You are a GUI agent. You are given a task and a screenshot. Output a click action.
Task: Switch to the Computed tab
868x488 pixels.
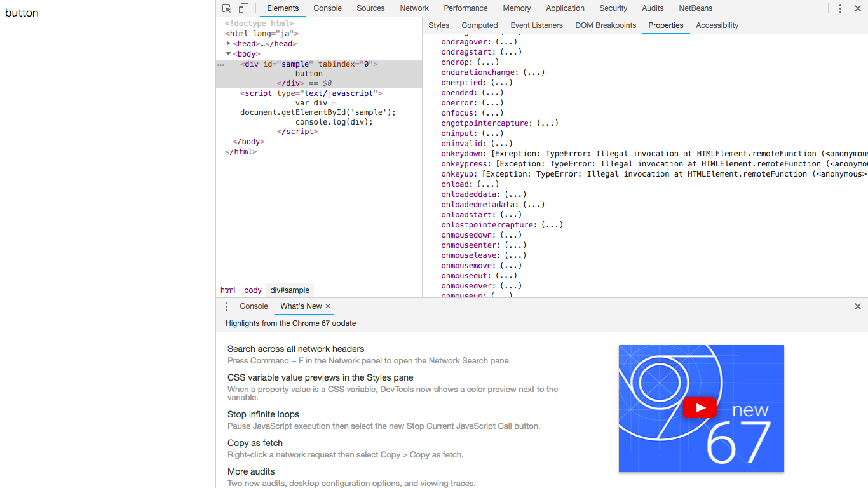[479, 25]
